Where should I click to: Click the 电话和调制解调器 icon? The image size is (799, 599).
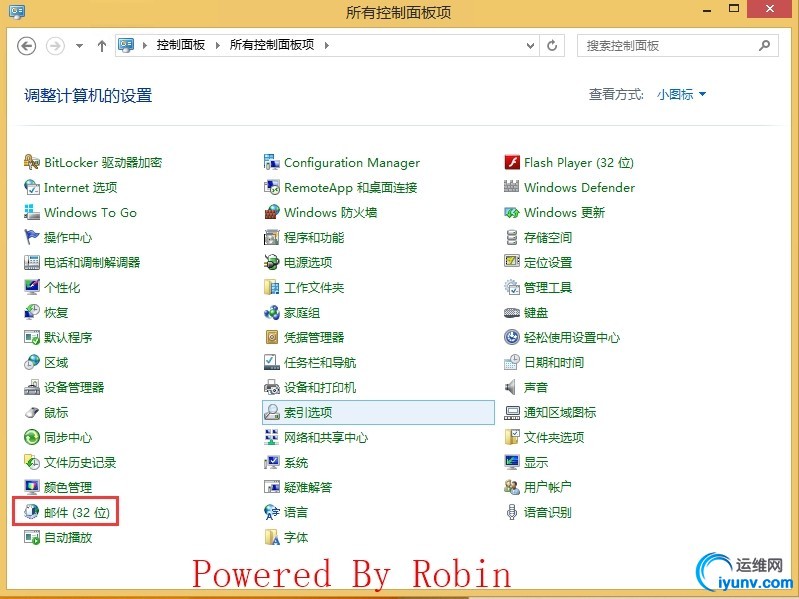pyautogui.click(x=32, y=262)
